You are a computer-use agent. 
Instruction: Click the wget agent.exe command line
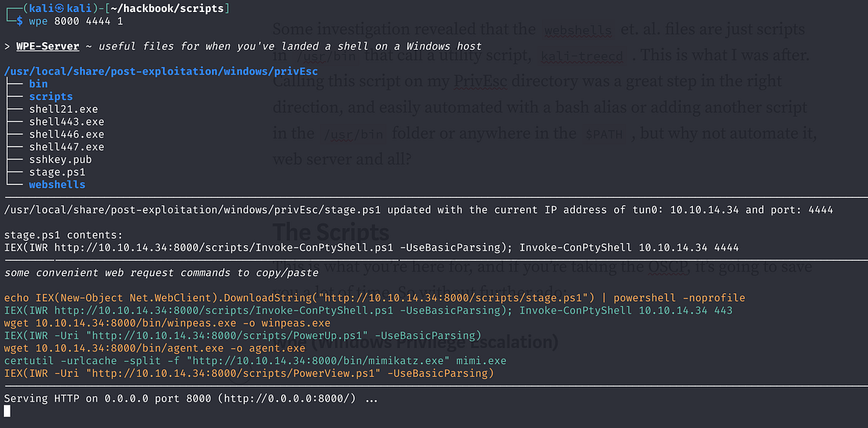155,349
